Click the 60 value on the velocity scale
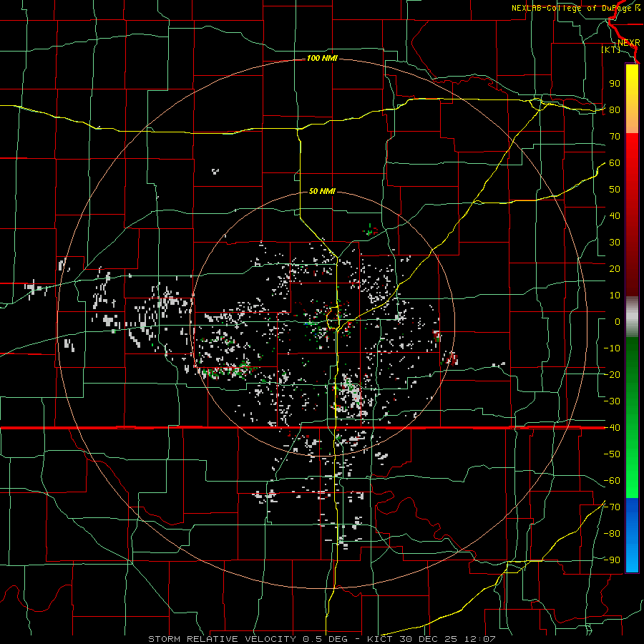Screen dimensions: 644x644 pyautogui.click(x=615, y=163)
